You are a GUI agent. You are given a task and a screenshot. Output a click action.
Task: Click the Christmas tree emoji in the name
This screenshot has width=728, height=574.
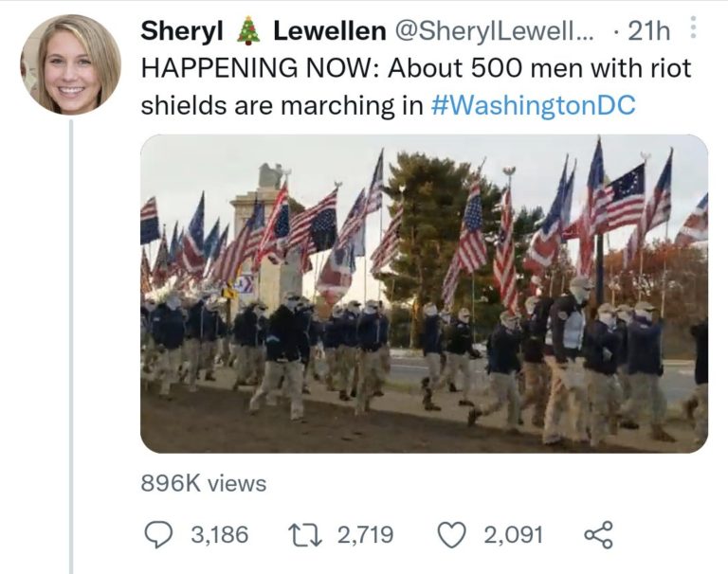pos(248,31)
